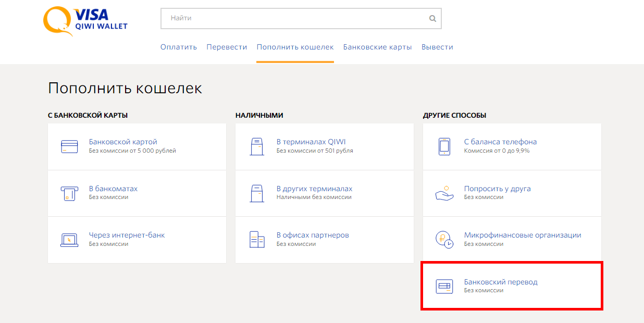Viewport: 644px width, 323px height.
Task: Click the terminal icon beside В других терминалах
Action: (257, 193)
